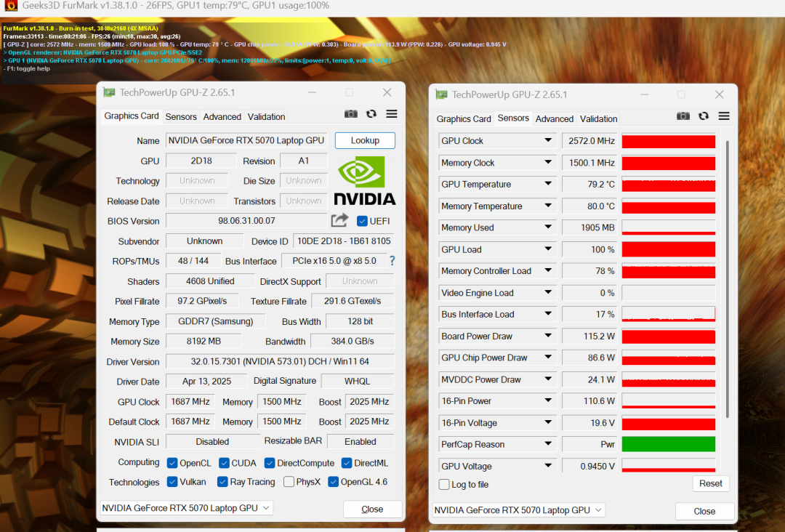This screenshot has width=785, height=532.
Task: Open the PerfCap Reason sensor dropdown
Action: tap(548, 444)
